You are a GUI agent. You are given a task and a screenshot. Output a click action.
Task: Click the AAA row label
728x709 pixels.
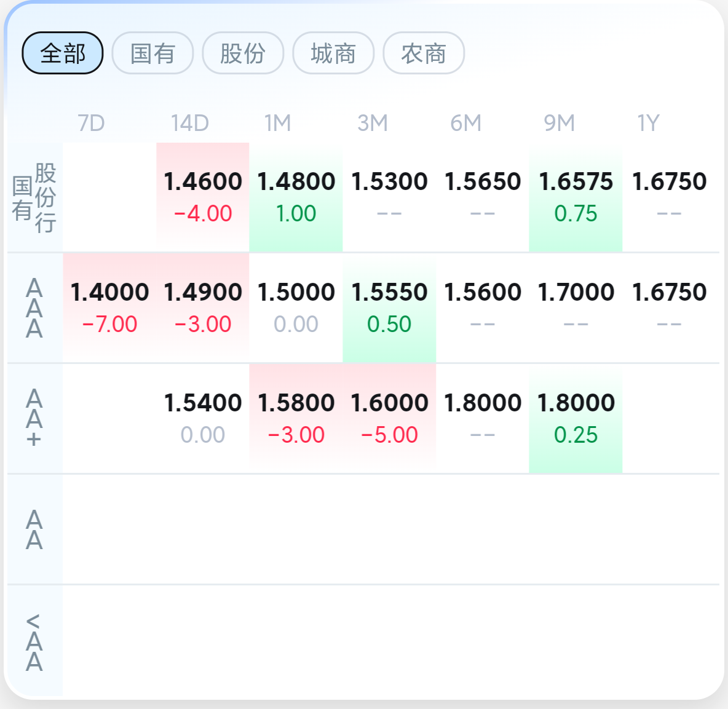click(x=34, y=308)
